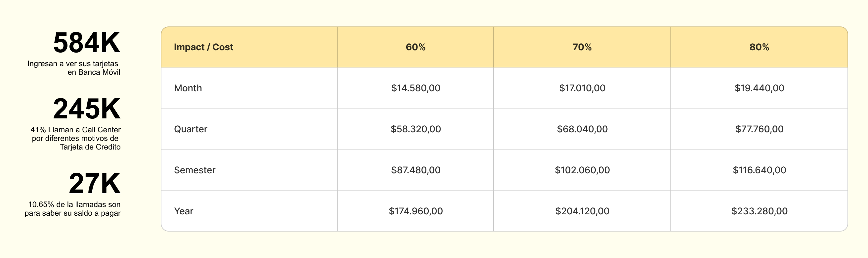Select the 60% column header

coord(415,47)
